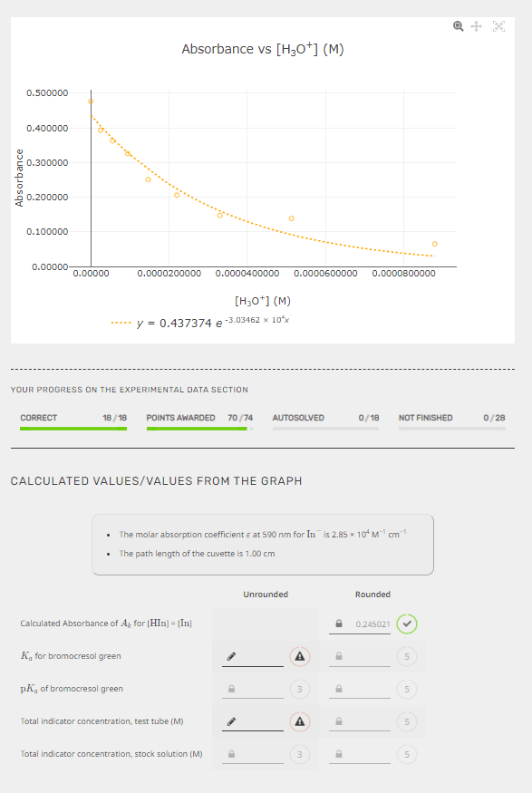Image resolution: width=532 pixels, height=793 pixels.
Task: Click attempts circle 5 in pKa rounded row
Action: click(x=407, y=689)
